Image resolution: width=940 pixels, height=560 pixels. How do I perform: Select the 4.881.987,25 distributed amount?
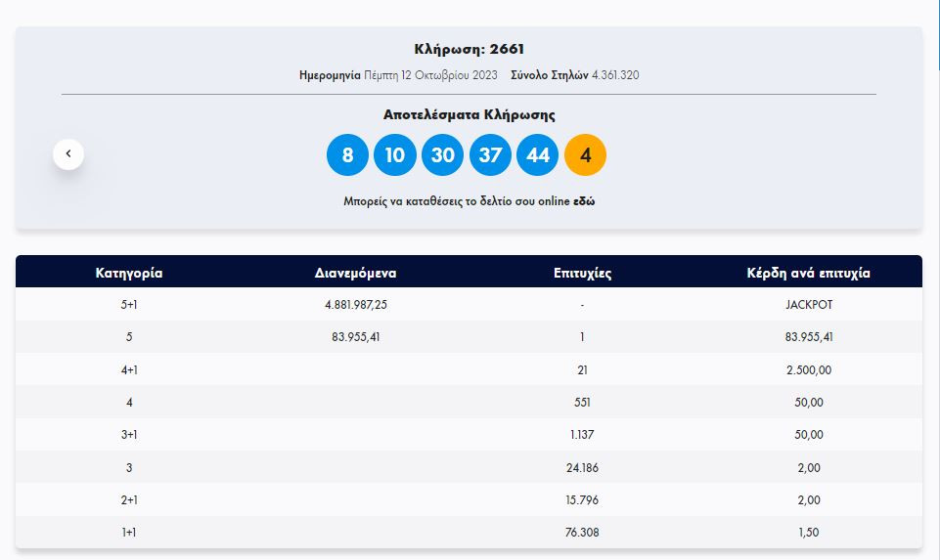click(356, 305)
